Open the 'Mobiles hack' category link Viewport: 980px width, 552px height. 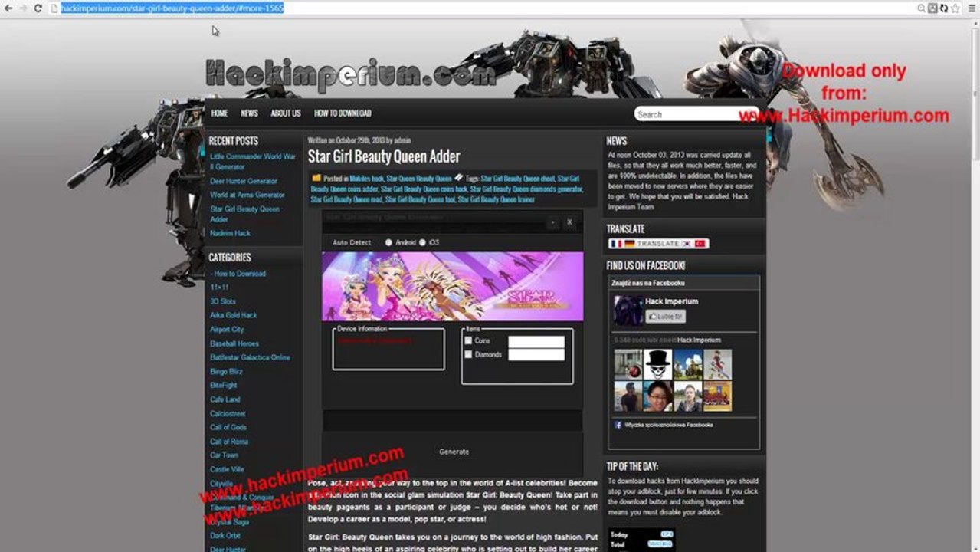click(367, 178)
